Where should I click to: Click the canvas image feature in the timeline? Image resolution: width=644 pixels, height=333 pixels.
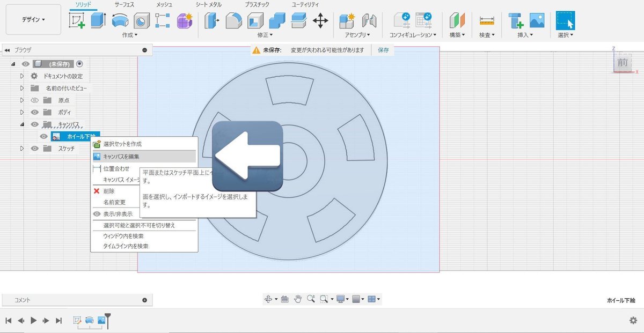click(101, 320)
